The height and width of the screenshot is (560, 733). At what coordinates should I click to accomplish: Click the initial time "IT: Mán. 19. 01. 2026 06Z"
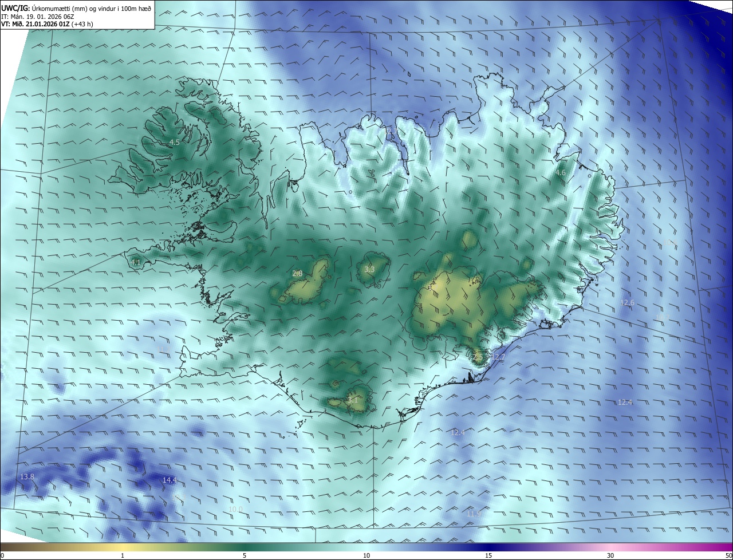coord(38,17)
